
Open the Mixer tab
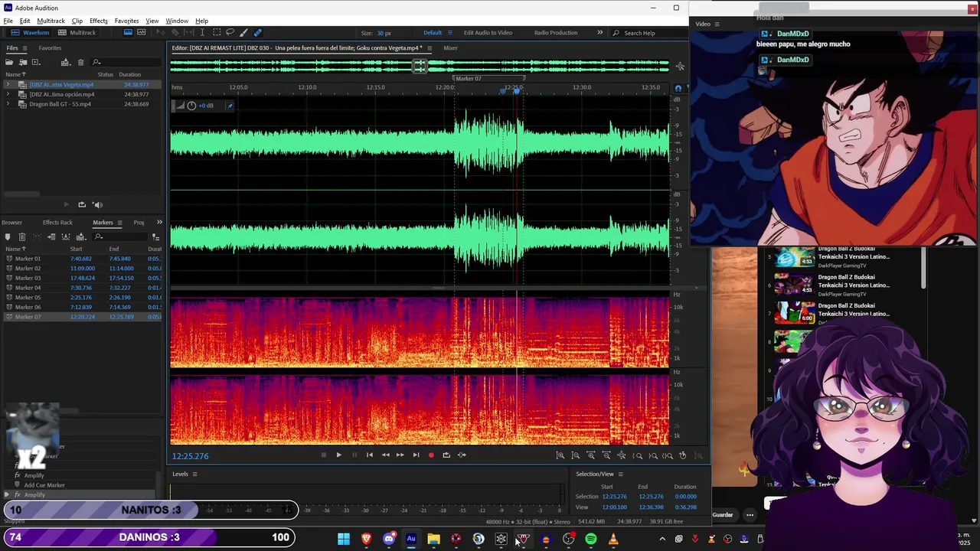point(450,48)
